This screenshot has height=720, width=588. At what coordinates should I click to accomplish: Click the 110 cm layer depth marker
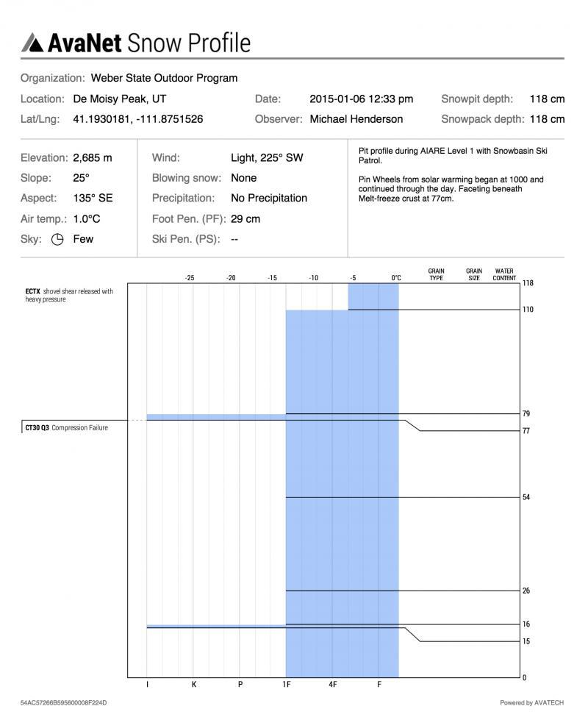click(x=527, y=310)
